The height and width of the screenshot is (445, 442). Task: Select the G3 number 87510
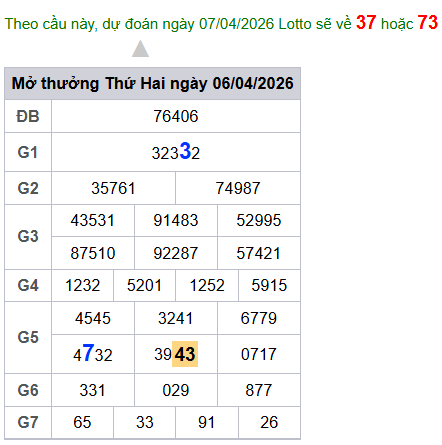click(x=93, y=253)
